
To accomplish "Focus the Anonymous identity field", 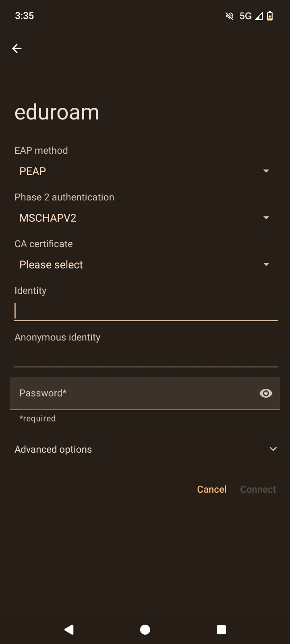I will pos(145,357).
